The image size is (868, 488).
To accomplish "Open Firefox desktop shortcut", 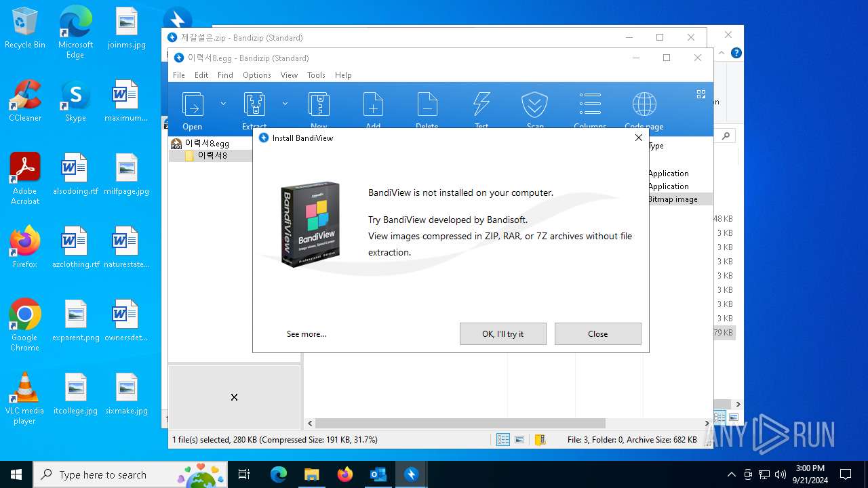I will [x=25, y=248].
